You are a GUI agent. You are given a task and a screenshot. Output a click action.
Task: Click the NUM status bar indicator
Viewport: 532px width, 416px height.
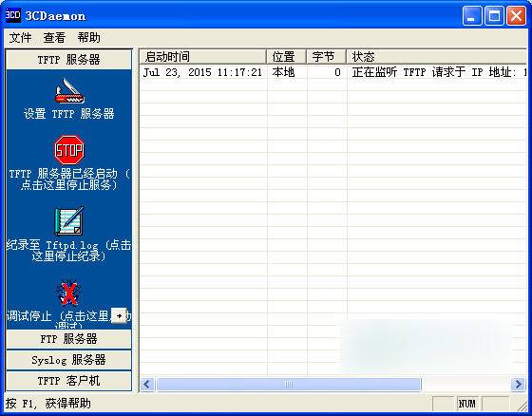pyautogui.click(x=467, y=404)
